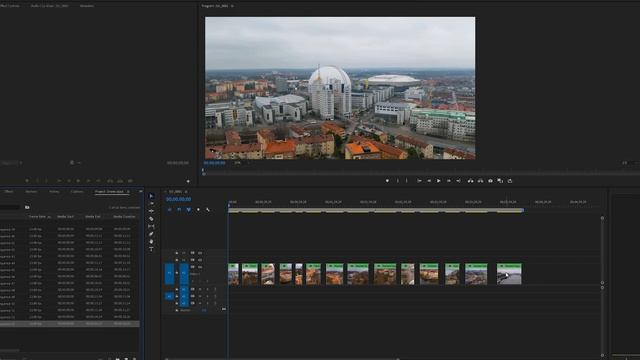Select the Track Select Forward tool
The width and height of the screenshot is (640, 360).
pyautogui.click(x=151, y=203)
